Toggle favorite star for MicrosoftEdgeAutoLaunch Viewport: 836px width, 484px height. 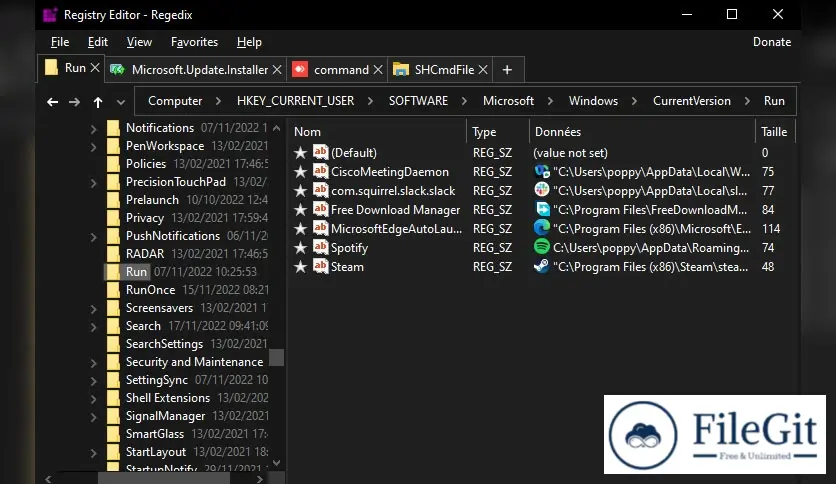pos(300,229)
